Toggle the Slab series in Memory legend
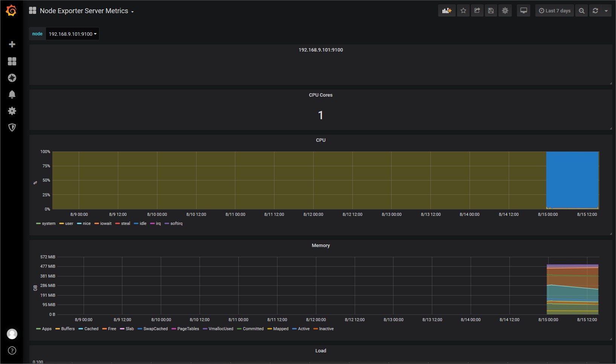616x364 pixels. 127,329
